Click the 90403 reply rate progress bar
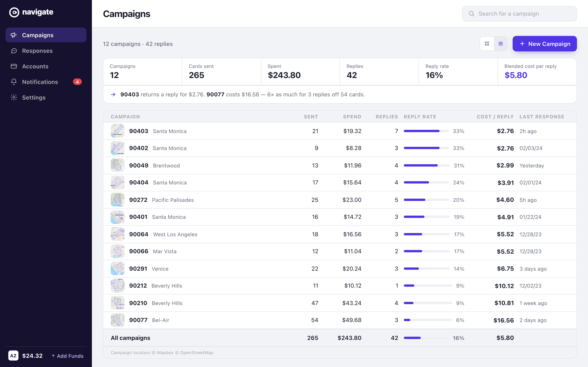The image size is (588, 367). tap(426, 131)
